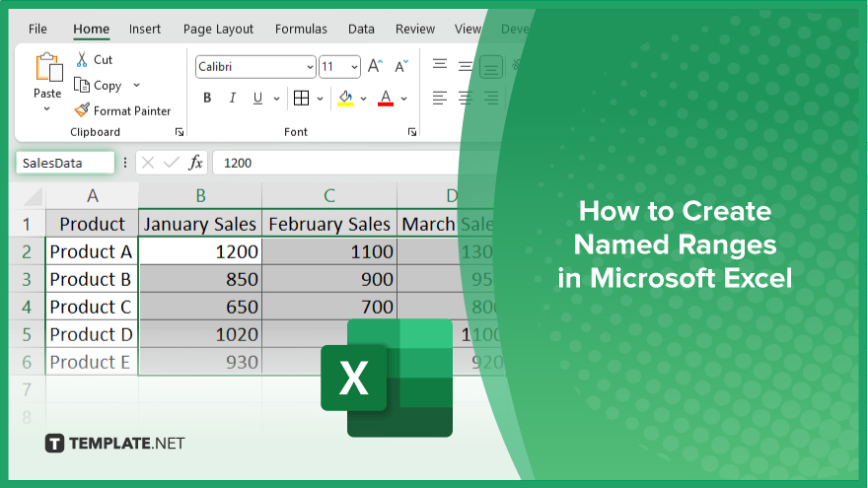Switch to the Insert tab

coord(144,29)
